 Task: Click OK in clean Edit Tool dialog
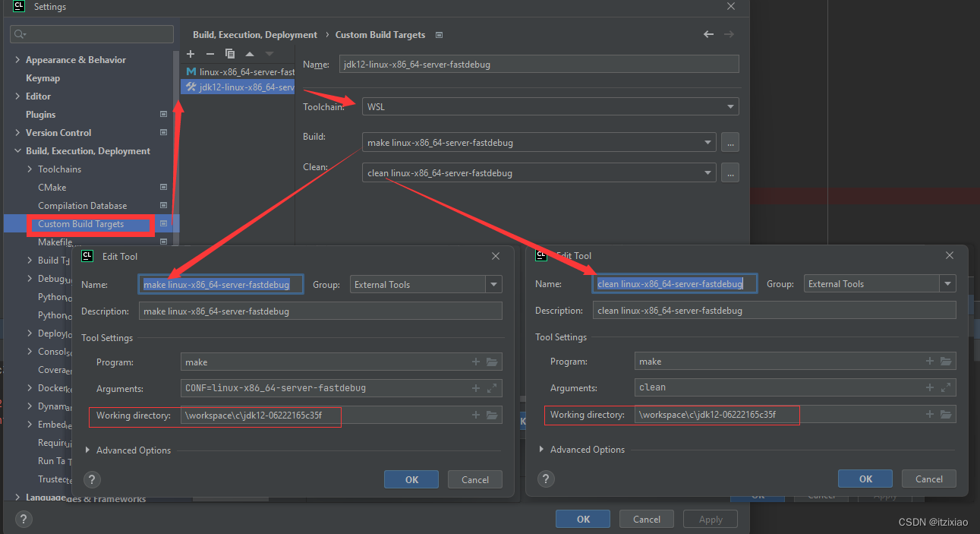(865, 479)
